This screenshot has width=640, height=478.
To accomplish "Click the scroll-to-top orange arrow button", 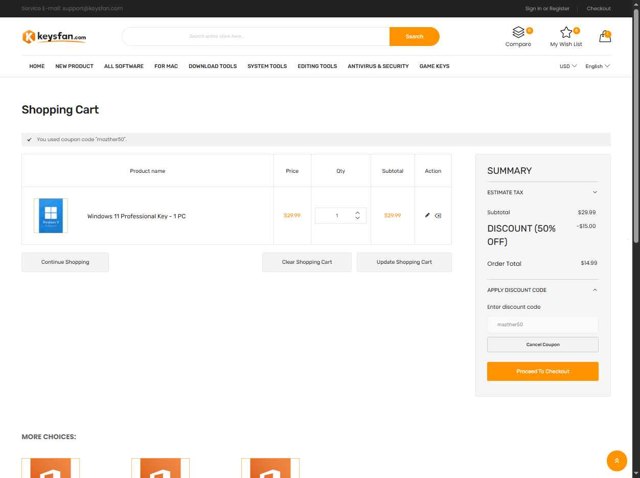I will pos(617,460).
